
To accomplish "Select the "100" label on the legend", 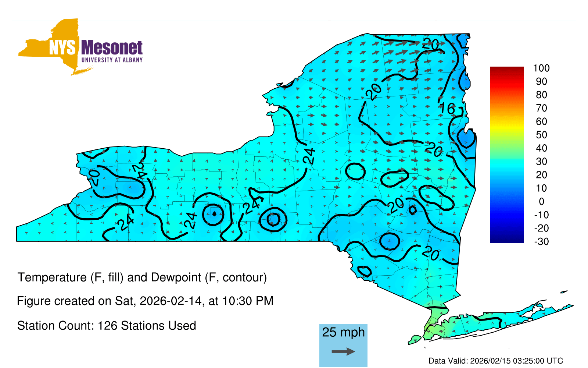I will pyautogui.click(x=541, y=68).
